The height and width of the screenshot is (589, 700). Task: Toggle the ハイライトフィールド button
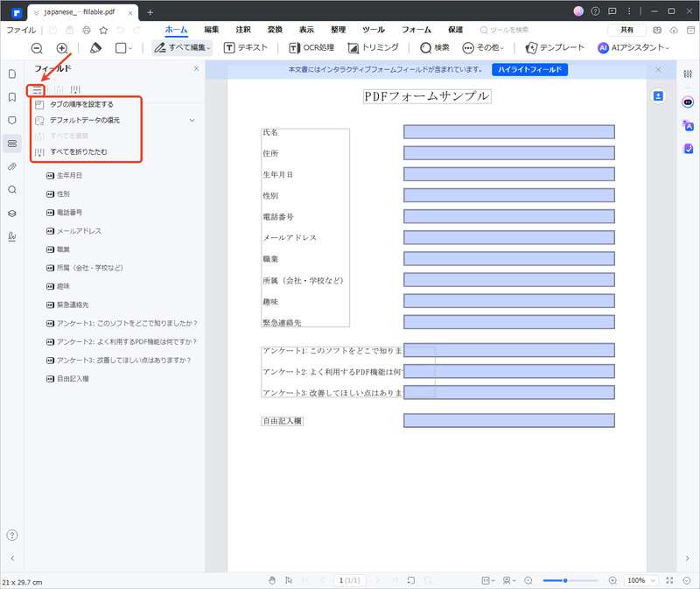tap(529, 70)
